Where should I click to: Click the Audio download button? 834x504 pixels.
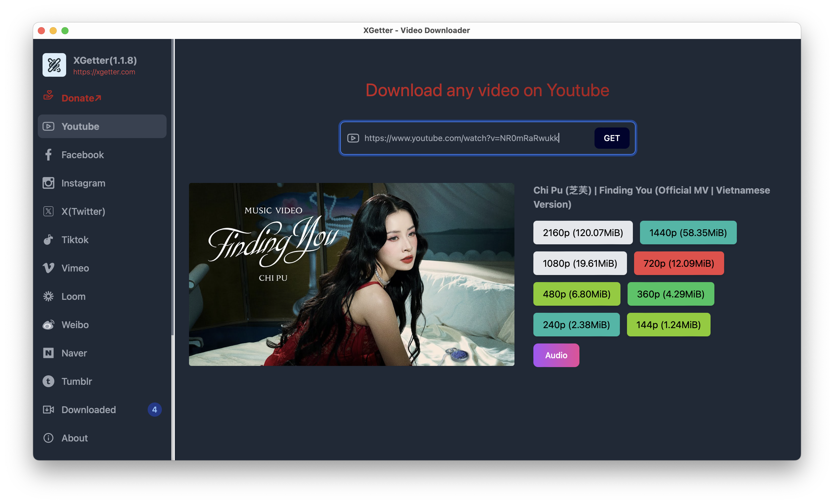(x=556, y=355)
